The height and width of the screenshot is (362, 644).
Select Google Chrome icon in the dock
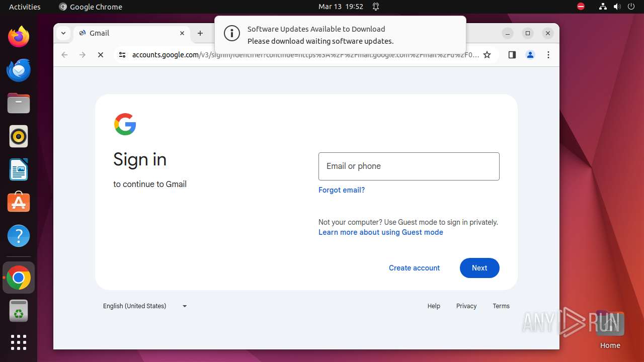19,278
